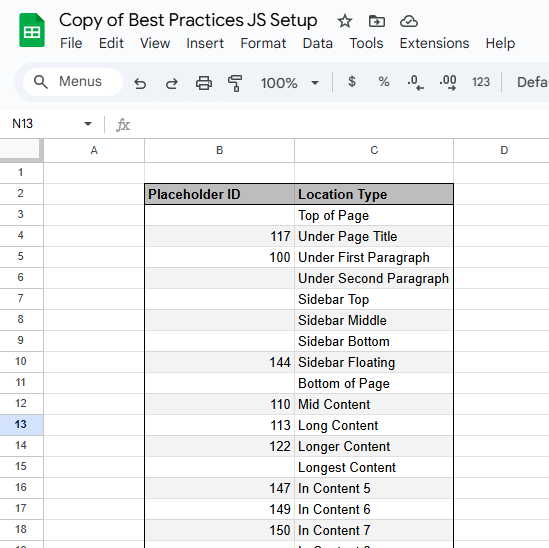Select the Top of Page cell

374,215
